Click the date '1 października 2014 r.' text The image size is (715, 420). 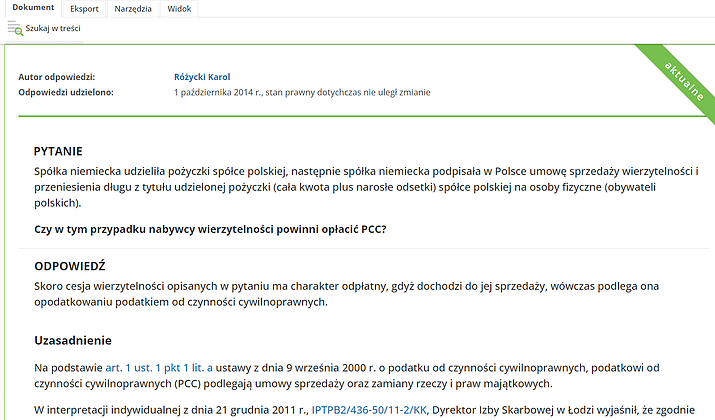coord(230,93)
